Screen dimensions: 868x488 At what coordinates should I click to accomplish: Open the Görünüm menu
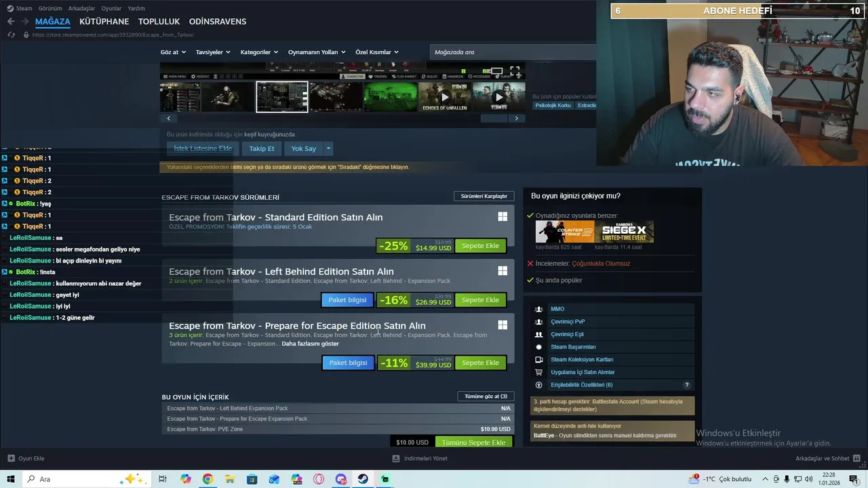(x=50, y=8)
